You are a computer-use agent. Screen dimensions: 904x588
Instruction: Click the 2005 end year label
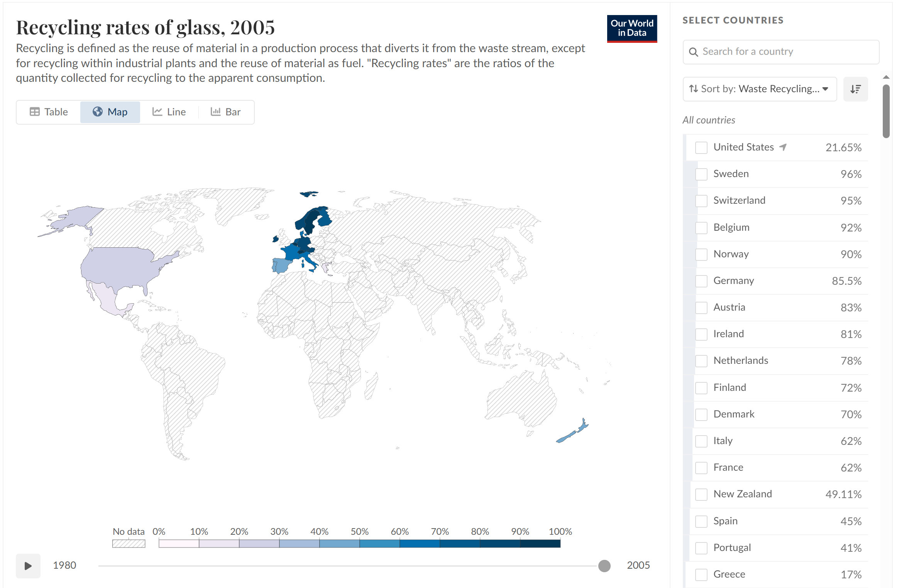click(638, 565)
